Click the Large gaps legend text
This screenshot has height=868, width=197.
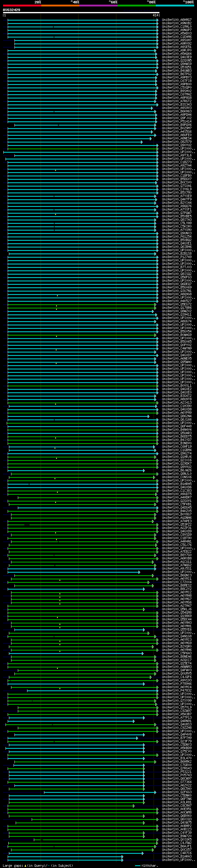click(38, 865)
